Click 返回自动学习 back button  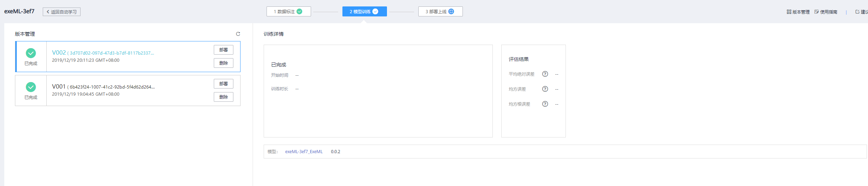click(x=62, y=12)
